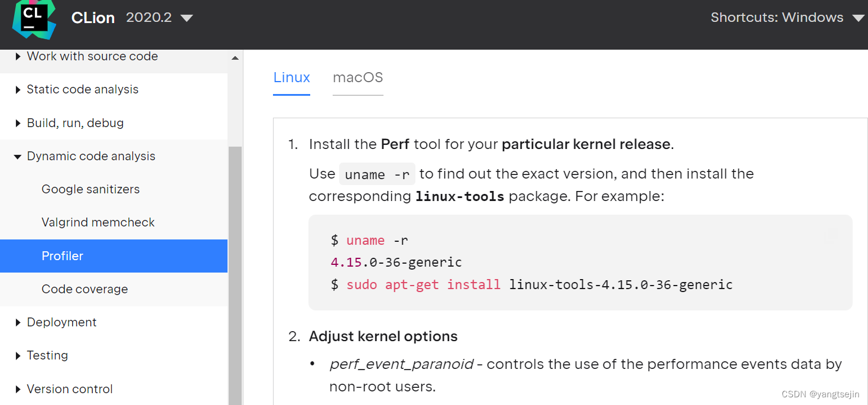Expand the Static code analysis section
The width and height of the screenshot is (868, 405).
[x=82, y=89]
